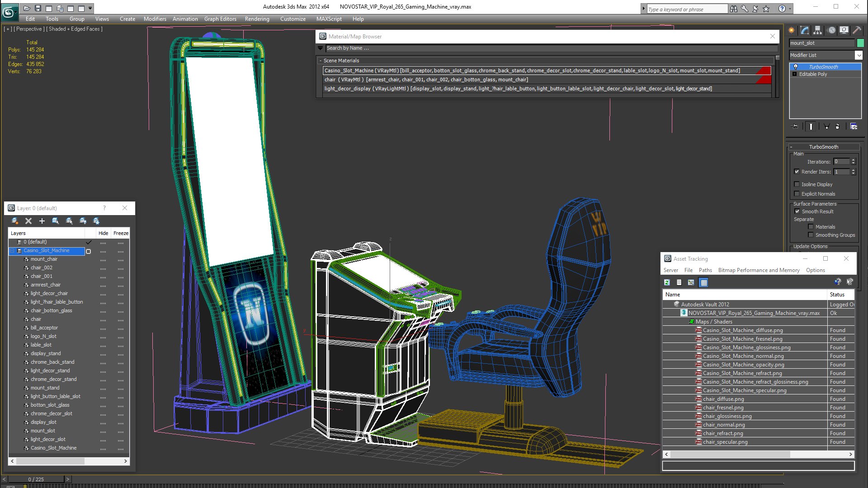Click Create New Layer icon in Layer dialog
The height and width of the screenshot is (488, 868).
point(15,221)
